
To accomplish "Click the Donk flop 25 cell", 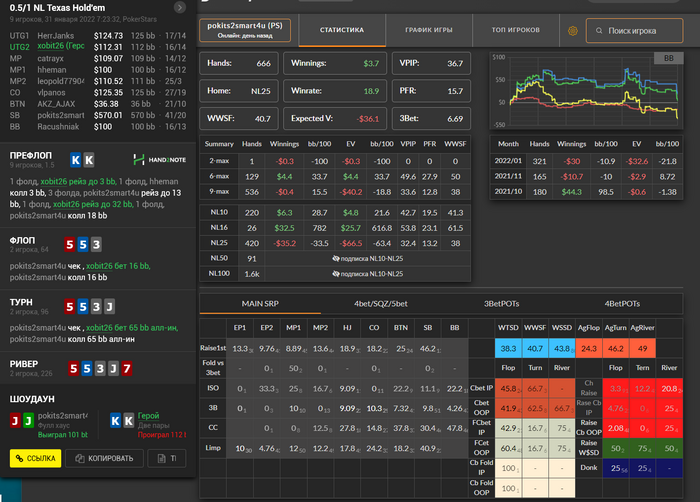I will [616, 468].
